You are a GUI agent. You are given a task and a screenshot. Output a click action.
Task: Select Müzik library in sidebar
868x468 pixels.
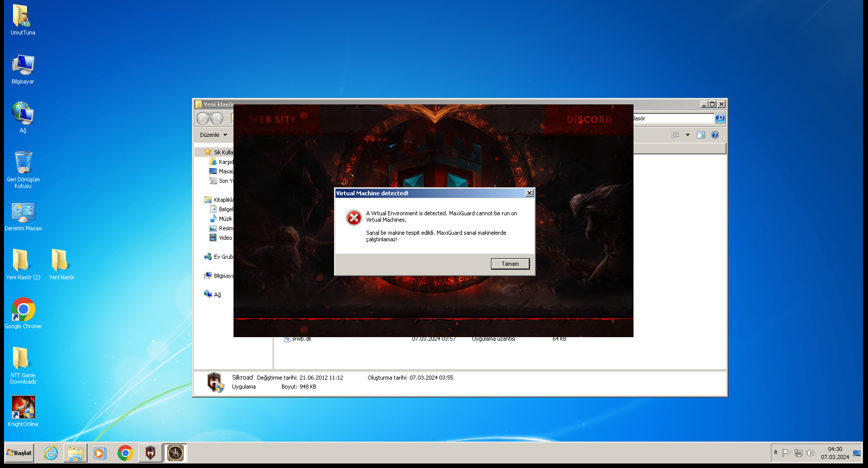220,219
